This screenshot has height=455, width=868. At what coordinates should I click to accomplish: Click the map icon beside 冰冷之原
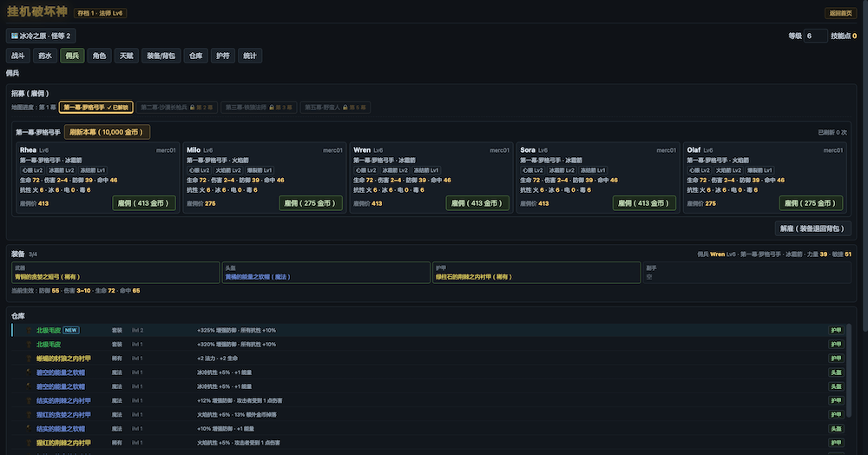click(15, 36)
